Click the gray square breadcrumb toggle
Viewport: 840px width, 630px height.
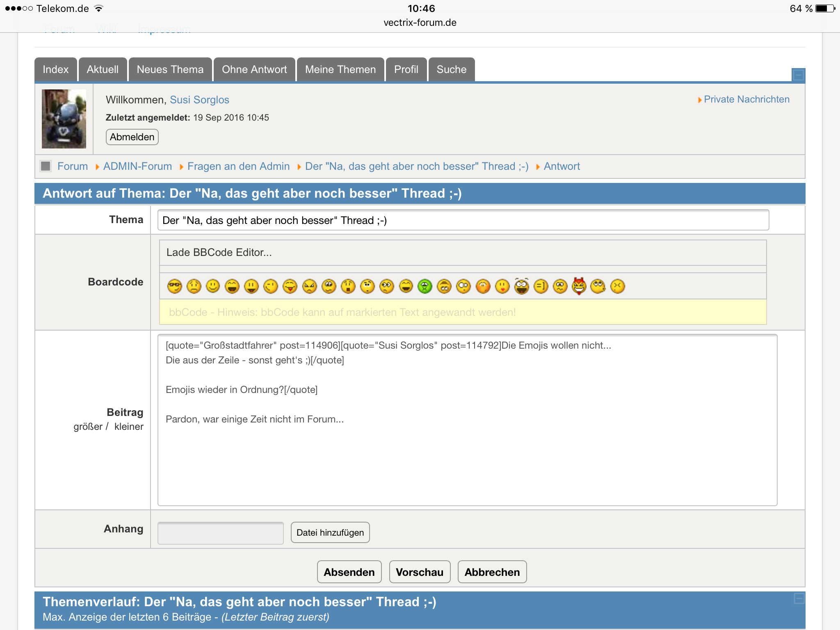[x=46, y=166]
